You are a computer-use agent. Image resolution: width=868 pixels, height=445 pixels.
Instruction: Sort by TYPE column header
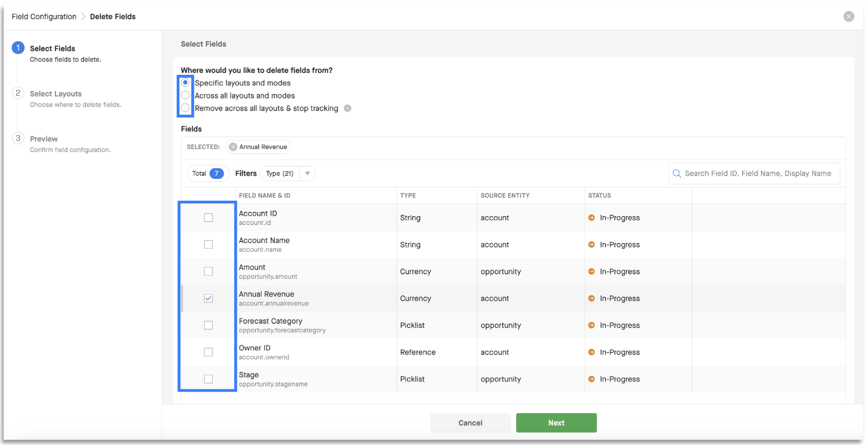point(408,196)
